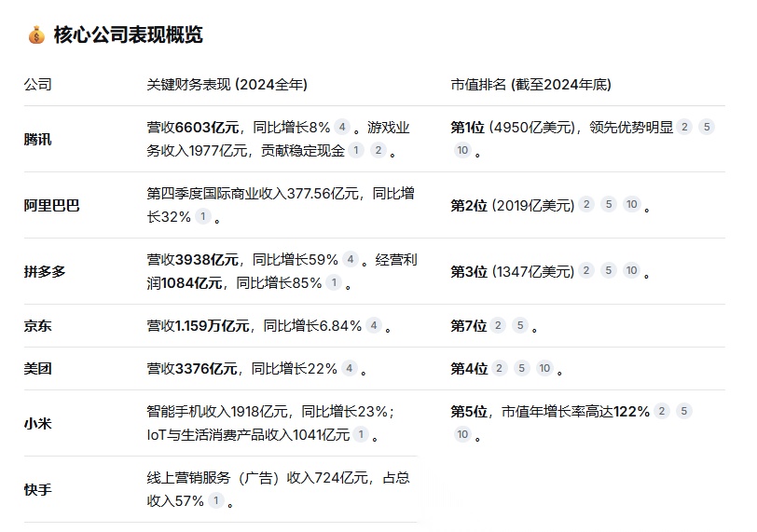Click citation 4 after Pinduoduo growth 59%
The image size is (757, 532).
pyautogui.click(x=350, y=259)
